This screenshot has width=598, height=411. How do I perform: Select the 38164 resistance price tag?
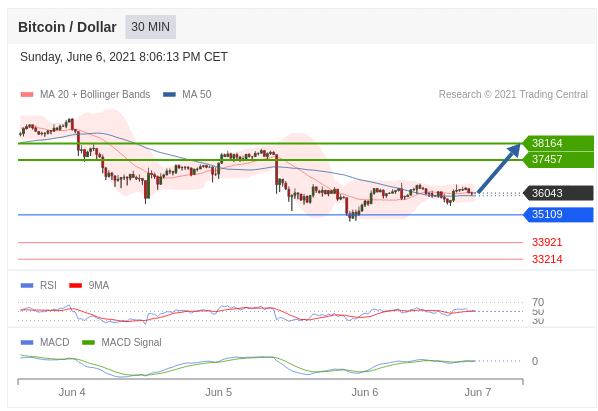pos(558,143)
